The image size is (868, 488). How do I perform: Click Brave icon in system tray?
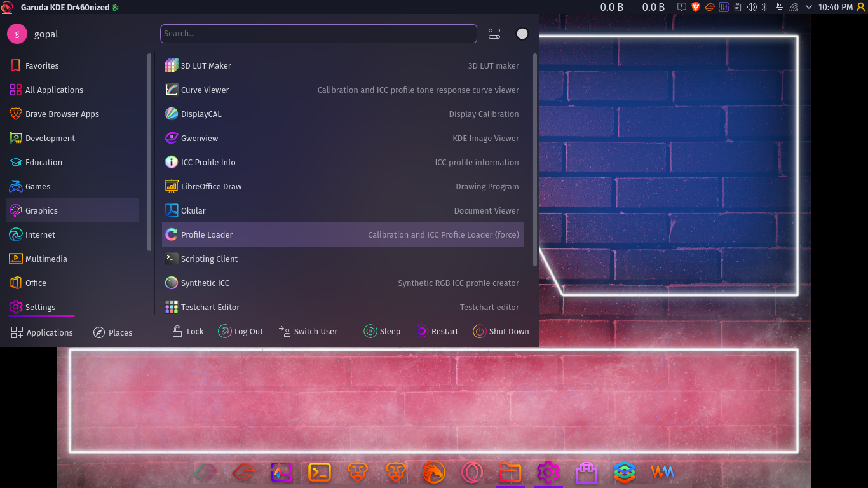pos(696,7)
